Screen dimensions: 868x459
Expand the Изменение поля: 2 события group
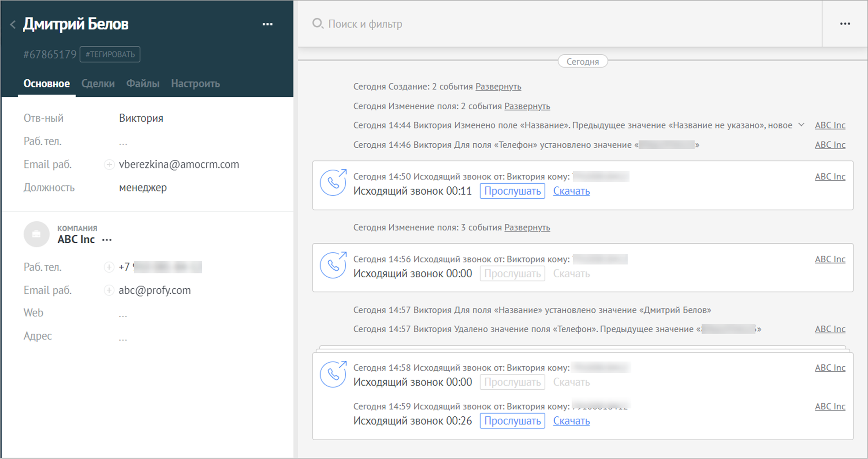click(x=527, y=106)
